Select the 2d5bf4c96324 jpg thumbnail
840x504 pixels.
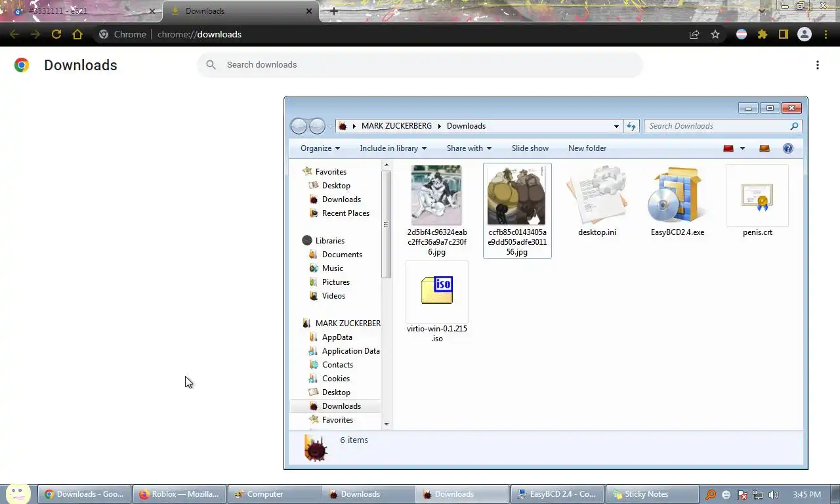tap(436, 196)
